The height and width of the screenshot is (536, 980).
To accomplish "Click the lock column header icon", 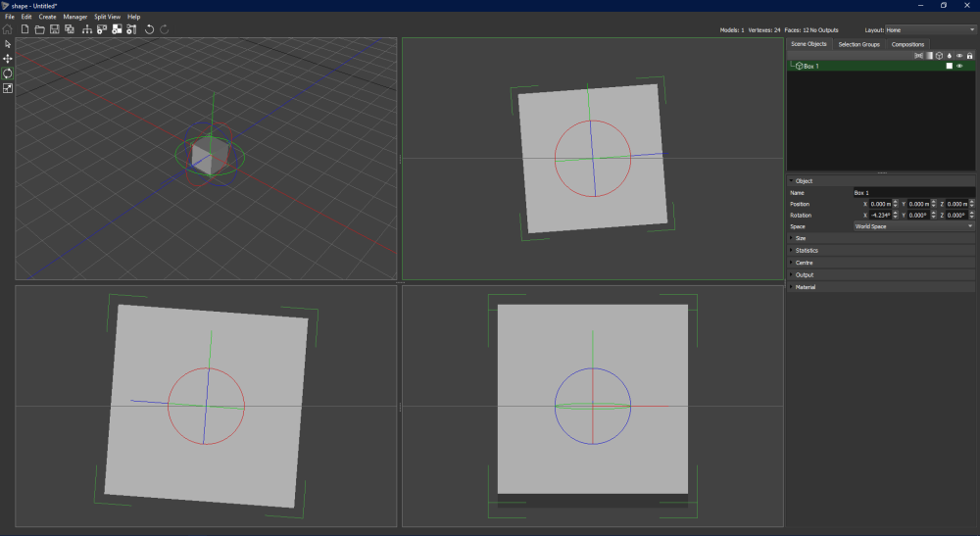I will click(x=969, y=56).
